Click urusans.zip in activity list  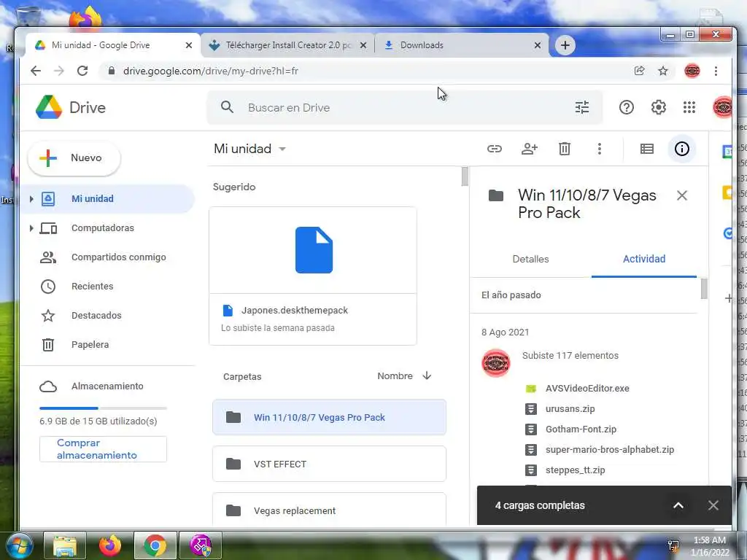click(570, 408)
